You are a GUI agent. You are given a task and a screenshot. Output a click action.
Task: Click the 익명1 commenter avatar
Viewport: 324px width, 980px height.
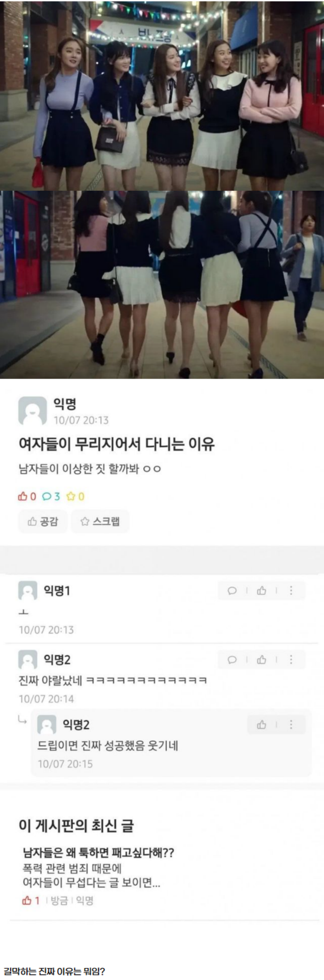point(28,591)
